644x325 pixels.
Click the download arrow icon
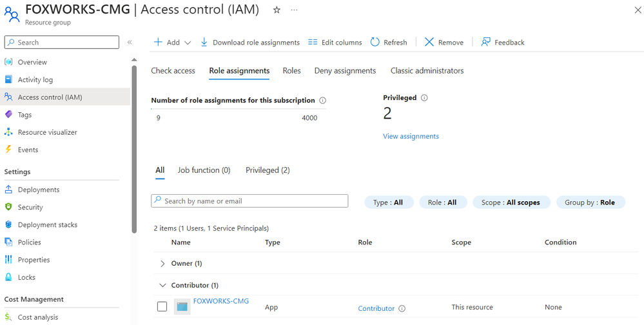pos(204,43)
